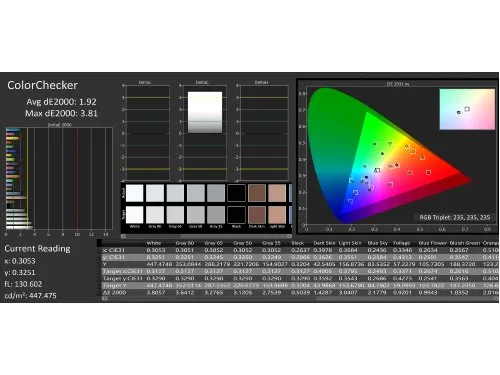Click the RGB Triplet 235, 235, 235 label

point(455,217)
